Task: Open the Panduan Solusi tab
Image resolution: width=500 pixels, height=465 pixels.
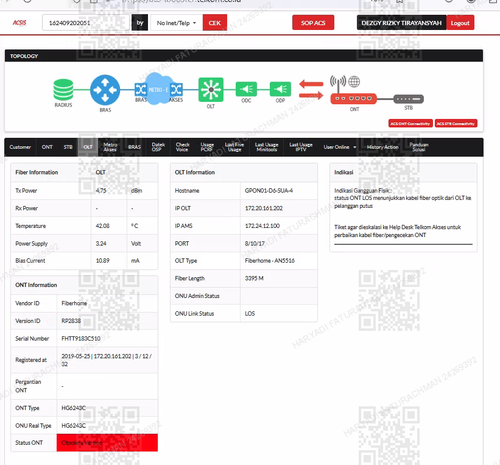Action: pyautogui.click(x=419, y=147)
